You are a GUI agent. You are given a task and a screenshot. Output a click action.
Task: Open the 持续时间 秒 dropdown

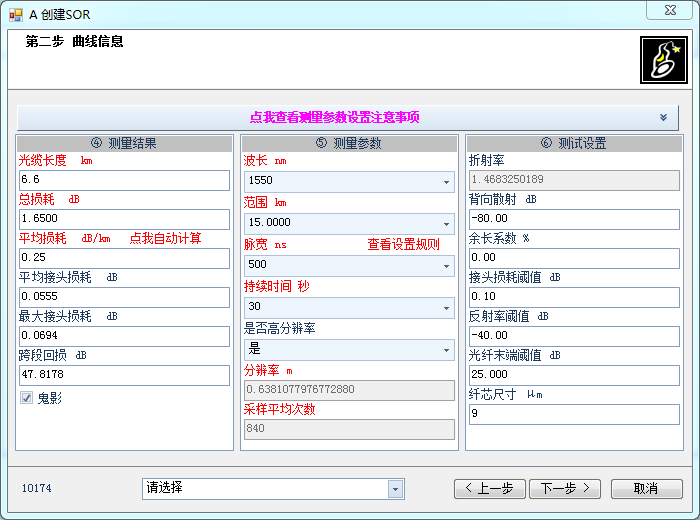click(x=445, y=308)
